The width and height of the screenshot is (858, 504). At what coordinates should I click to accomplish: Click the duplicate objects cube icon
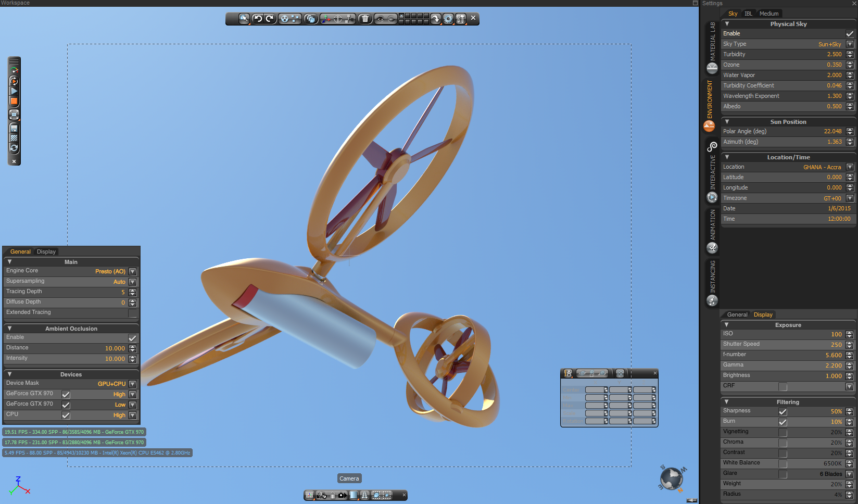311,19
